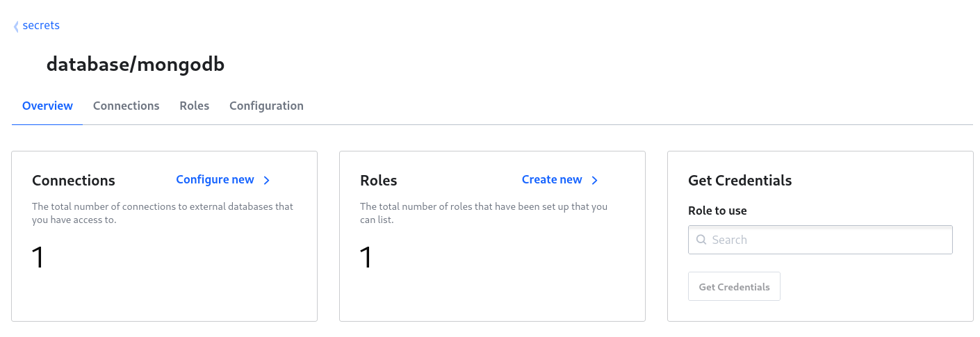The image size is (980, 337).
Task: Click the database/mongodb page title
Action: click(135, 65)
